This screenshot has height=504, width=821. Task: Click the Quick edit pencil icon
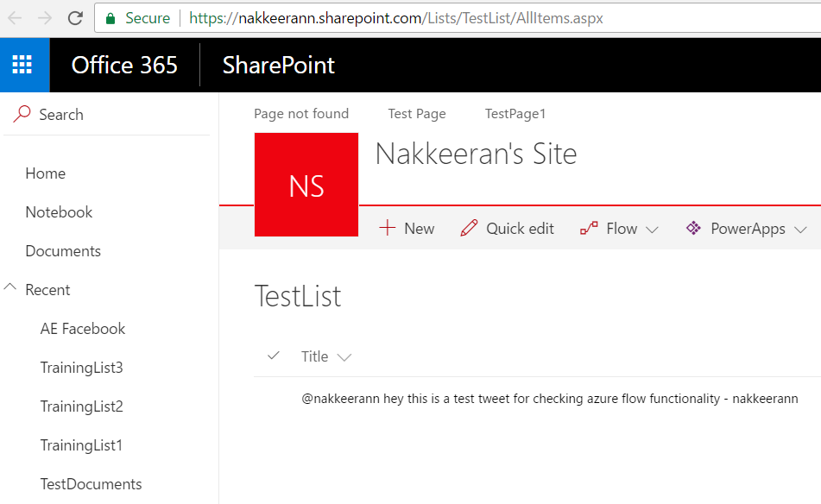(x=469, y=229)
